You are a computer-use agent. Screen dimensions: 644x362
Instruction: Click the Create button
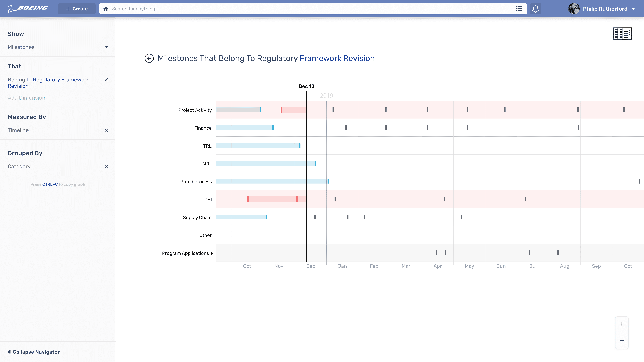click(77, 9)
